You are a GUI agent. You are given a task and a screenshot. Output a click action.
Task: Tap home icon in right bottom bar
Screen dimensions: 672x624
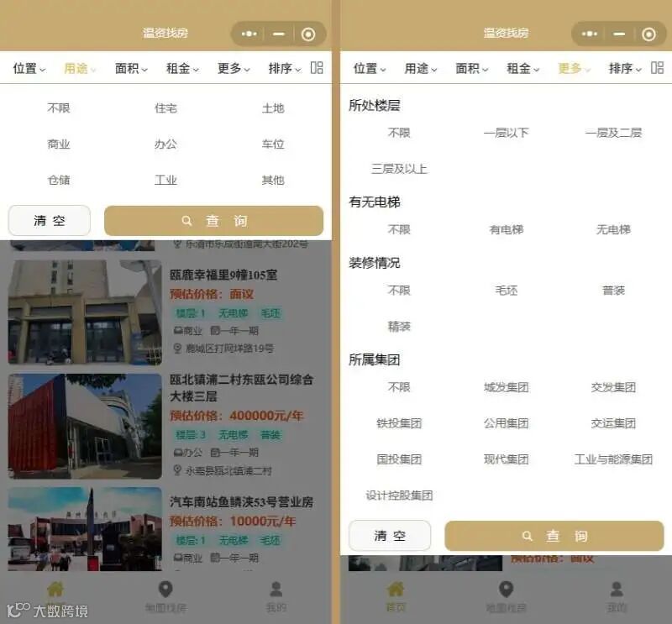click(396, 590)
